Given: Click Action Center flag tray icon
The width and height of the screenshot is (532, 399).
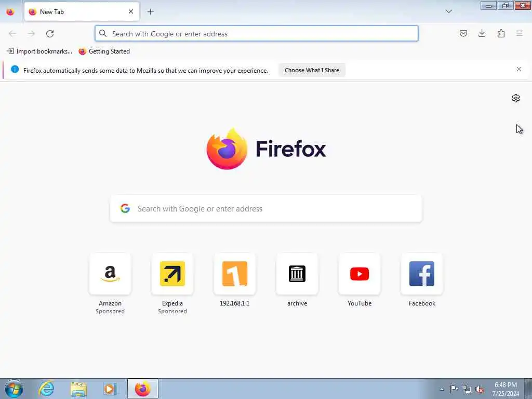Looking at the screenshot, I should pyautogui.click(x=454, y=389).
